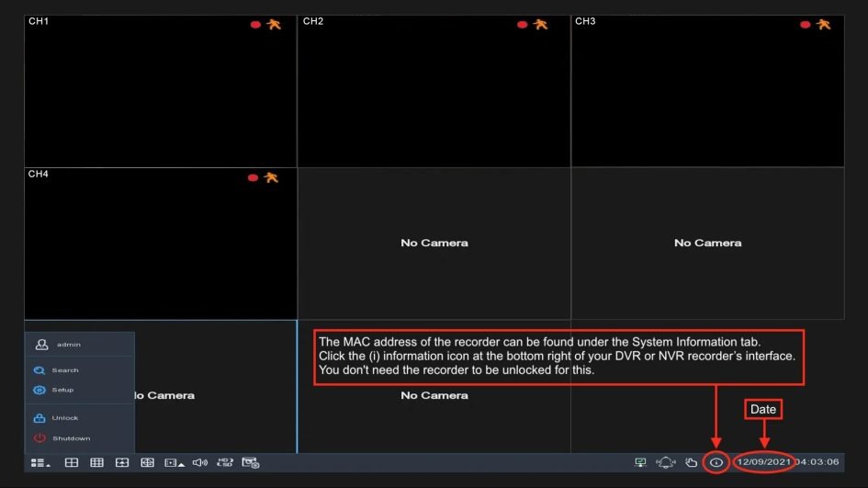Click the manual record hand icon

coord(692,462)
